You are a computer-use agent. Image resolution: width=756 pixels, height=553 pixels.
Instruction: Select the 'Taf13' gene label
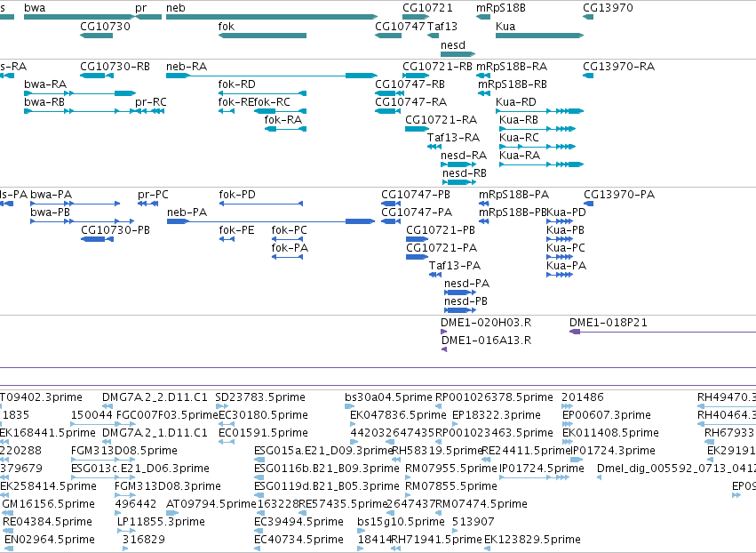click(x=442, y=27)
